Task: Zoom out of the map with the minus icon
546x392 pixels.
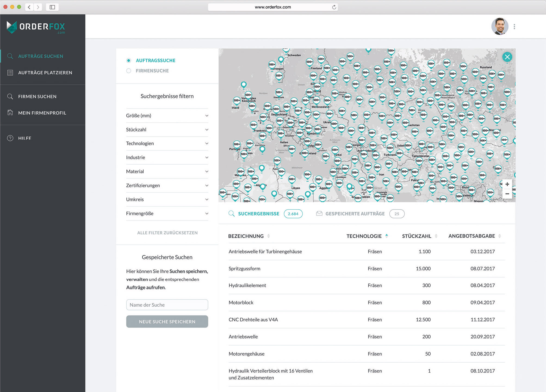Action: coord(507,194)
